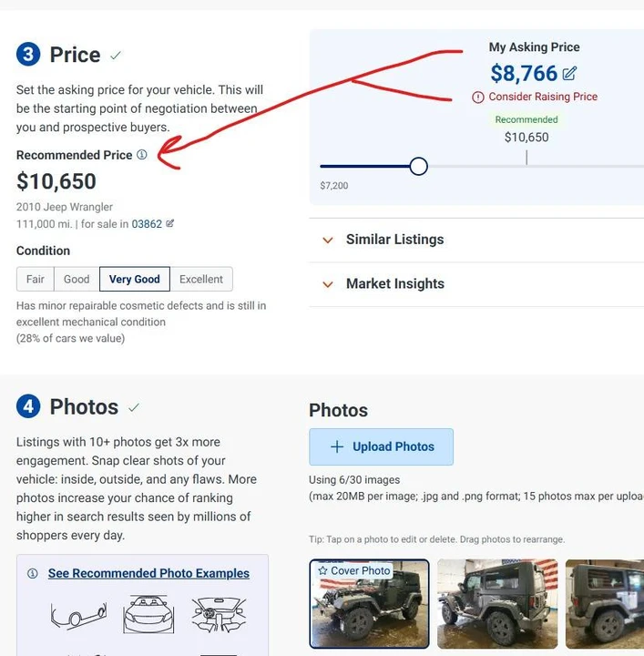Select the Good condition option
The image size is (644, 656).
point(77,279)
